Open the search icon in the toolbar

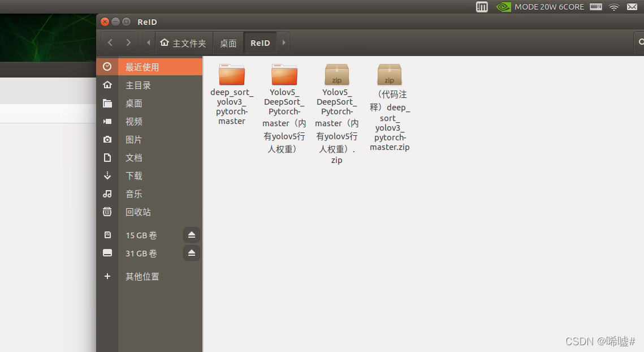pos(640,42)
